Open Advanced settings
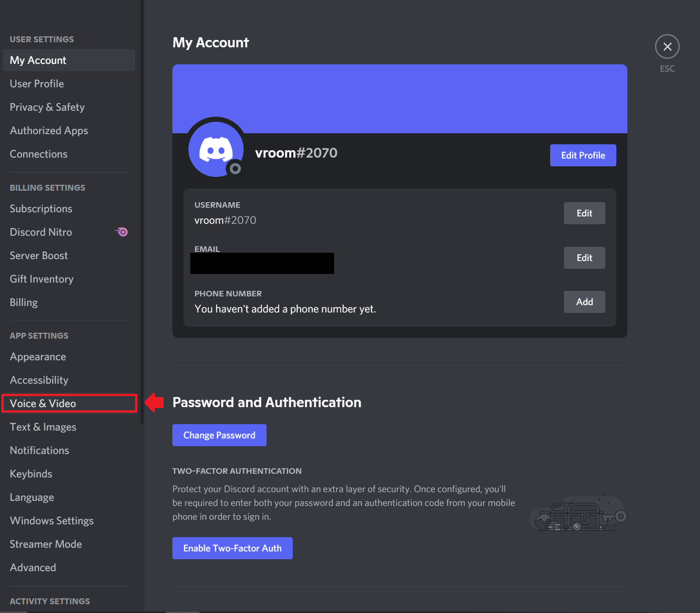This screenshot has height=613, width=700. pos(69,568)
